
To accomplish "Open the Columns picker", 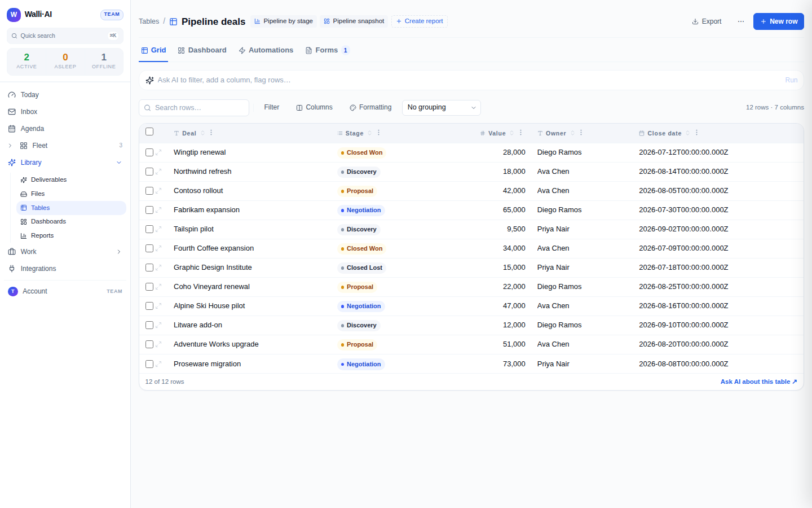I will 314,107.
